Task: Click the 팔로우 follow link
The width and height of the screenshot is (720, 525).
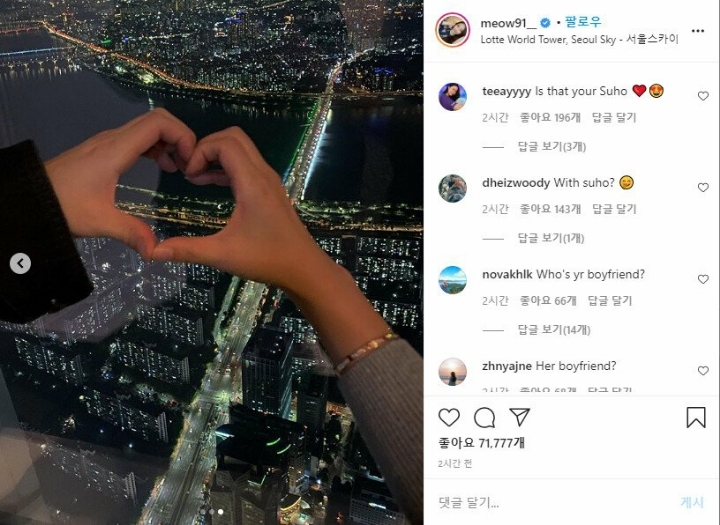Action: tap(582, 22)
